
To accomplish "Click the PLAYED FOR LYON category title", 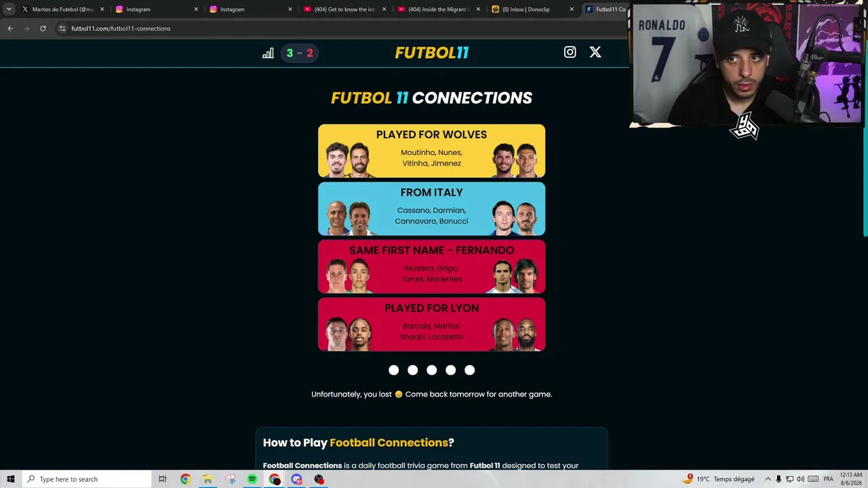I will pos(431,308).
